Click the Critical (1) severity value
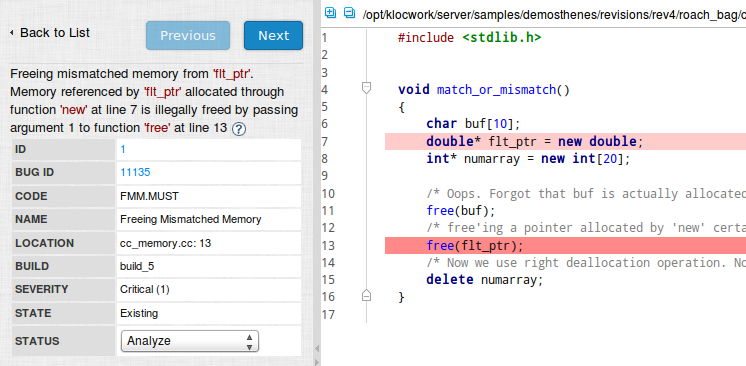 click(x=145, y=289)
